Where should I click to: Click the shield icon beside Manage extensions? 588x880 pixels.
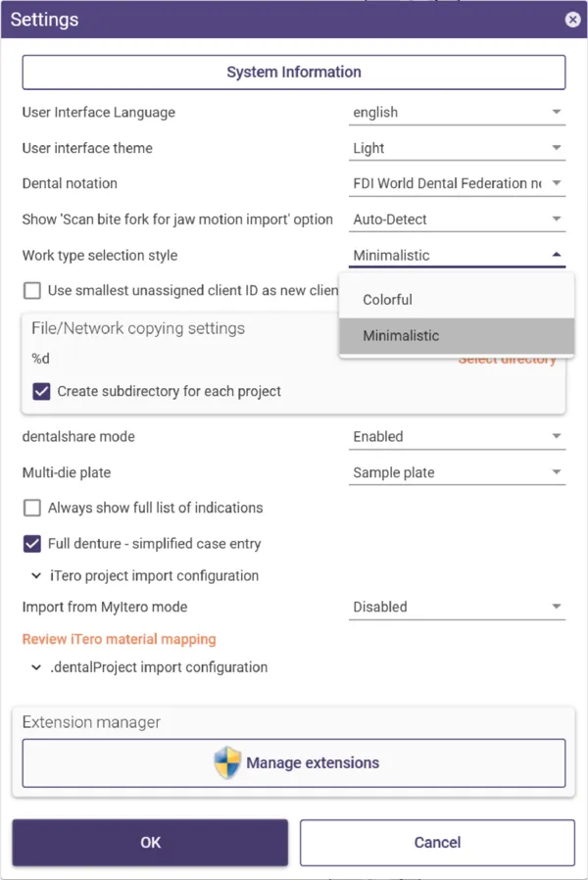tap(227, 762)
